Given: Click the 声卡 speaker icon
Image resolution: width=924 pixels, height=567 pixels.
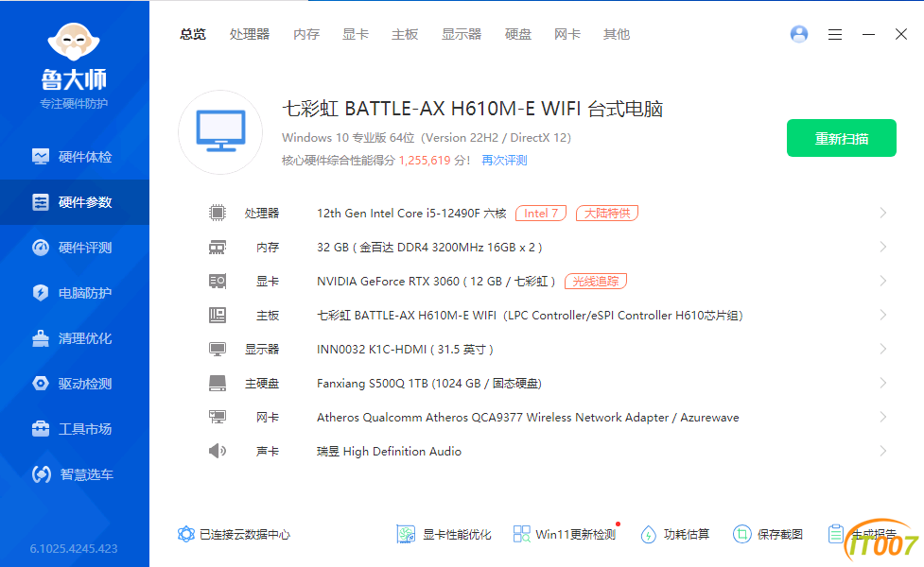Looking at the screenshot, I should 217,451.
